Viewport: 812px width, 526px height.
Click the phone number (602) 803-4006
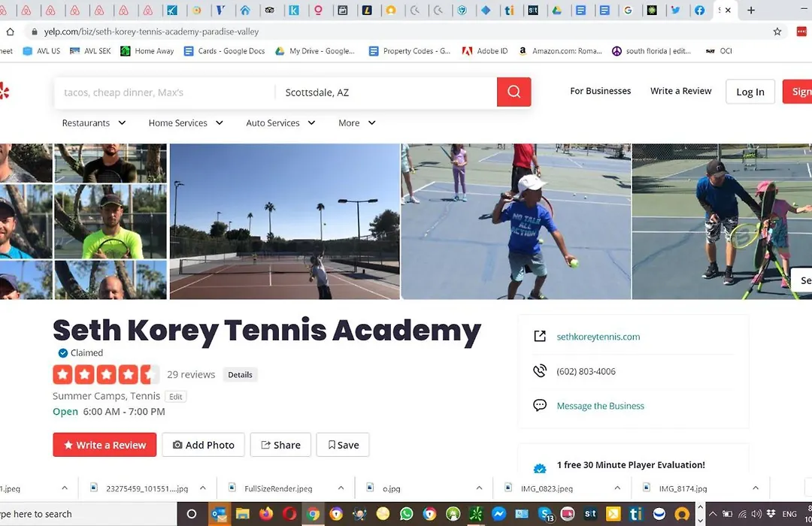point(586,371)
